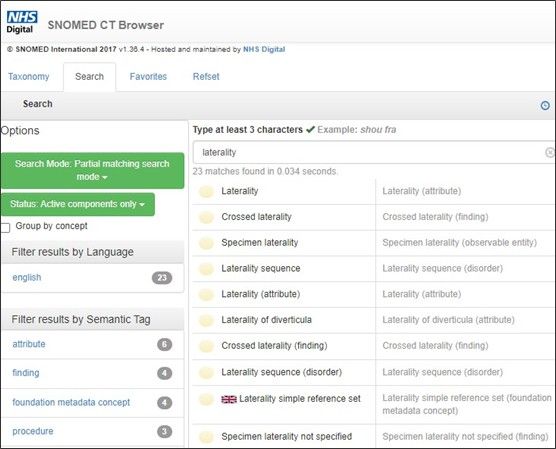Click the count badge next to foundation metadata concept
This screenshot has height=449, width=556.
pyautogui.click(x=165, y=403)
